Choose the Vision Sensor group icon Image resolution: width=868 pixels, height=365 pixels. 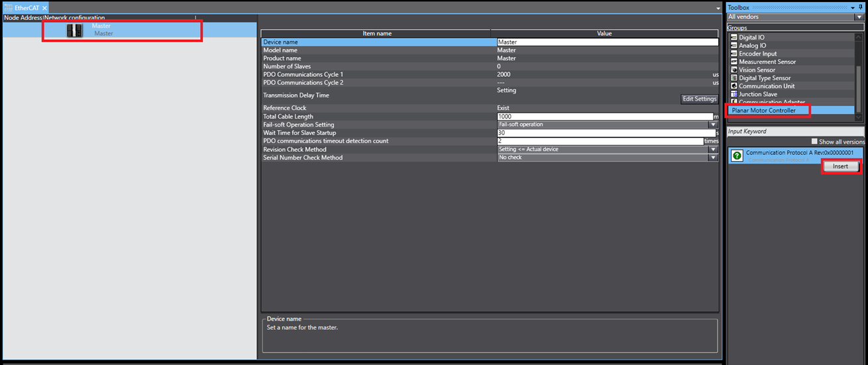pos(733,70)
